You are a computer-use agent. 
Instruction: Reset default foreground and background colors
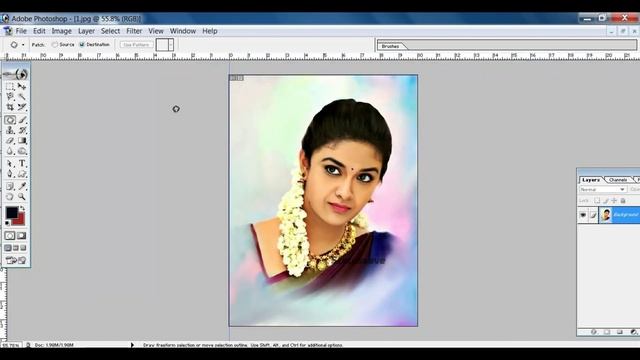[x=7, y=223]
